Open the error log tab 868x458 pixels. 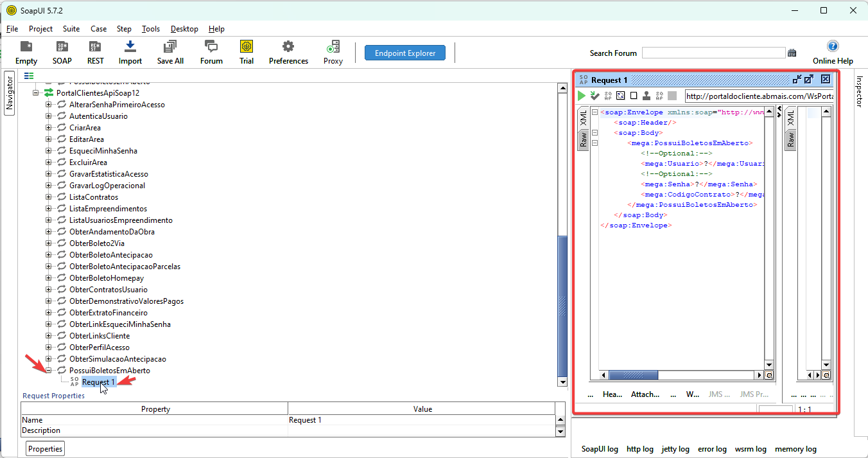tap(712, 449)
